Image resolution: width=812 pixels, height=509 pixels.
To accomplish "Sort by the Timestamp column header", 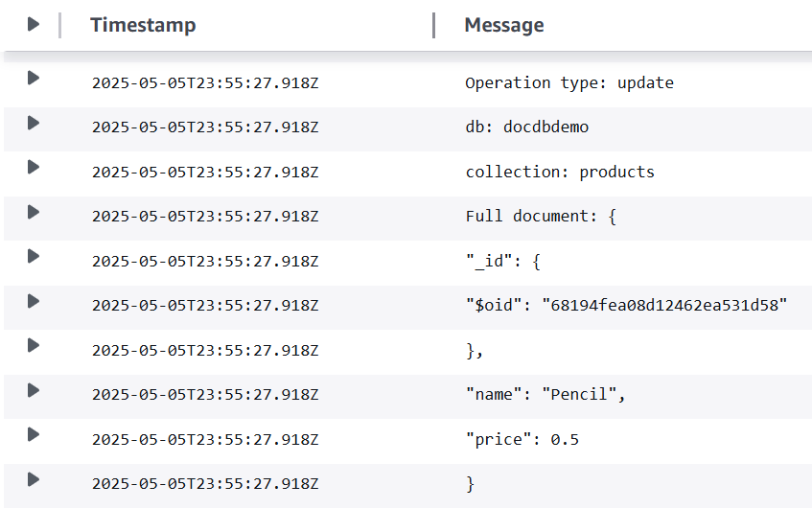I will click(x=143, y=25).
